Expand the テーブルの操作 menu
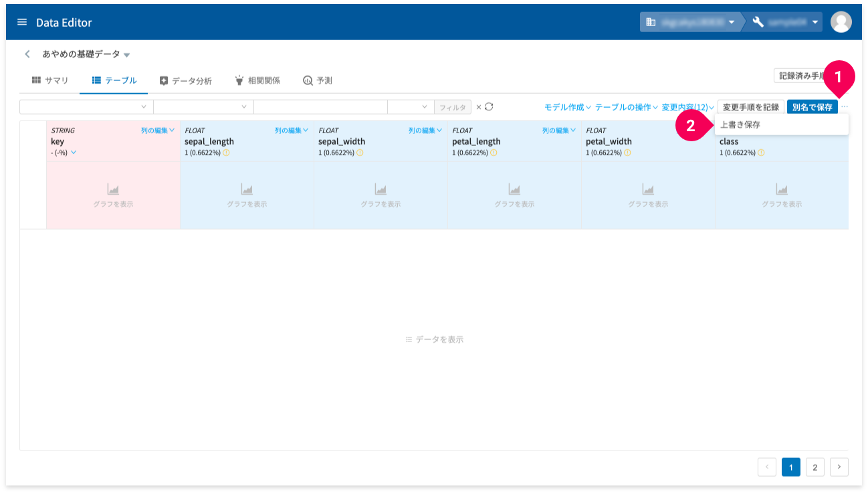Viewport: 868px width, 494px height. click(x=627, y=107)
